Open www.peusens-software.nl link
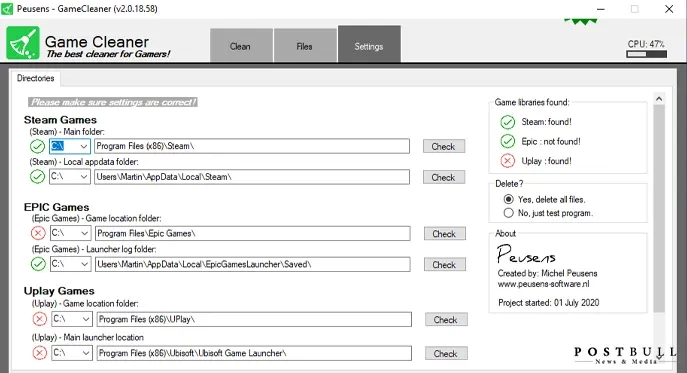 click(x=543, y=284)
